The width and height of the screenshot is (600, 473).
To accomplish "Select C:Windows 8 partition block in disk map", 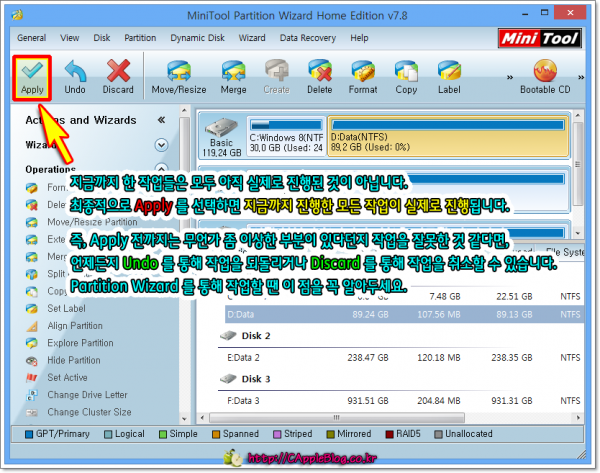I will coord(286,136).
